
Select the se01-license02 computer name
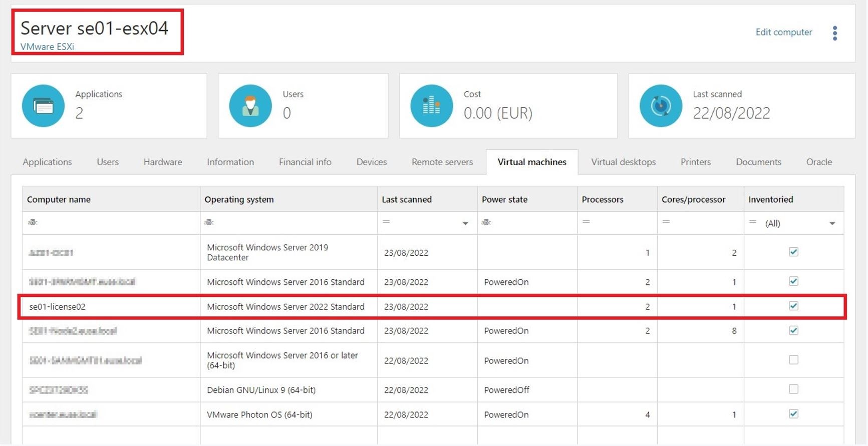click(57, 307)
